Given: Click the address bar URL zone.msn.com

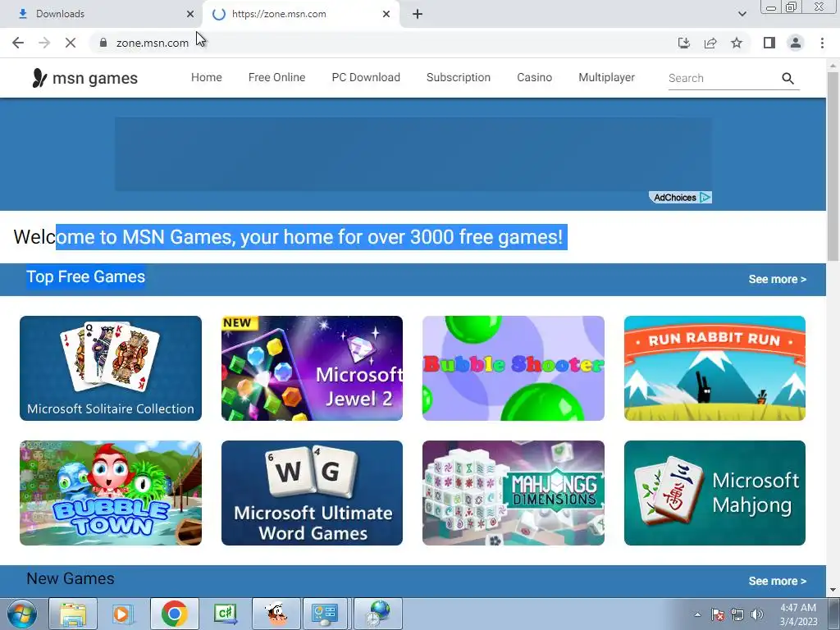Looking at the screenshot, I should pos(152,43).
